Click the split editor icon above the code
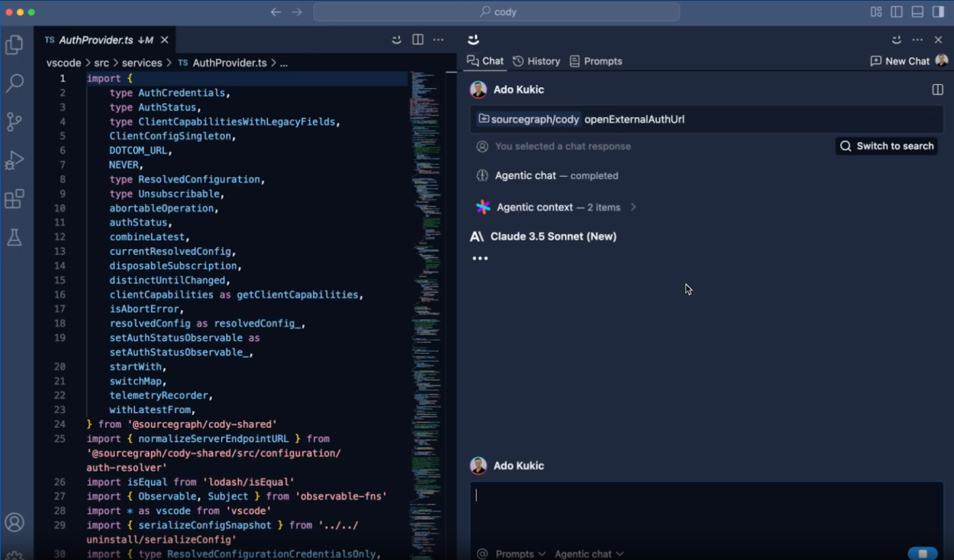954x560 pixels. point(417,39)
